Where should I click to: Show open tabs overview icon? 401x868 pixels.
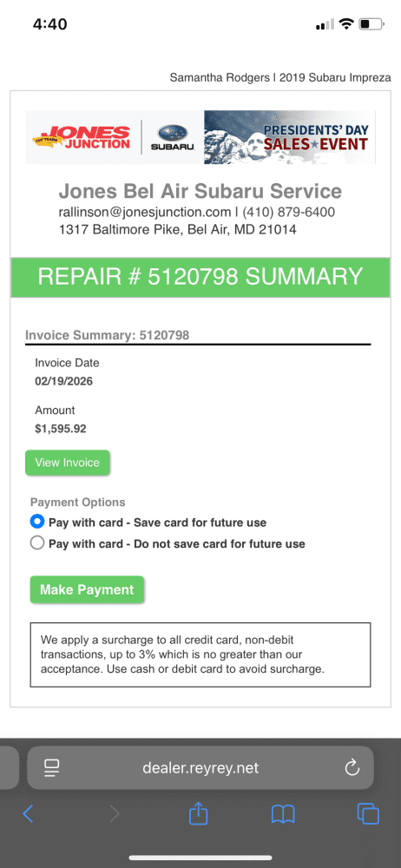tap(368, 813)
